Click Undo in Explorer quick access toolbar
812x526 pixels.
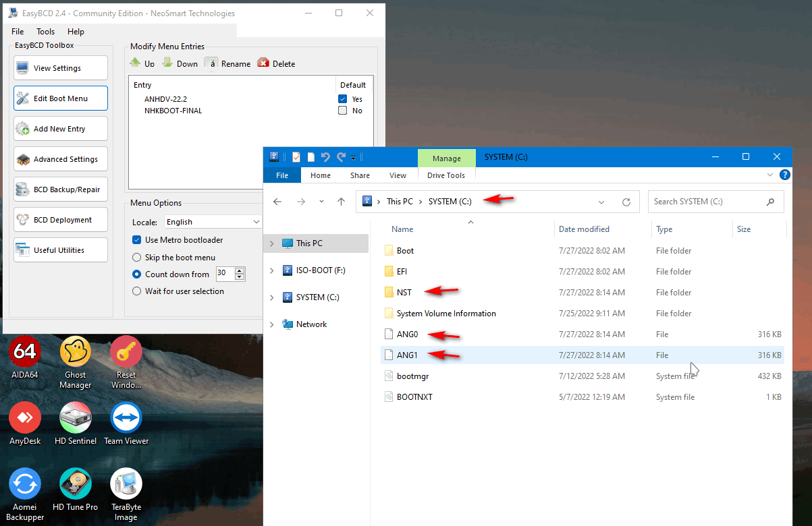326,157
